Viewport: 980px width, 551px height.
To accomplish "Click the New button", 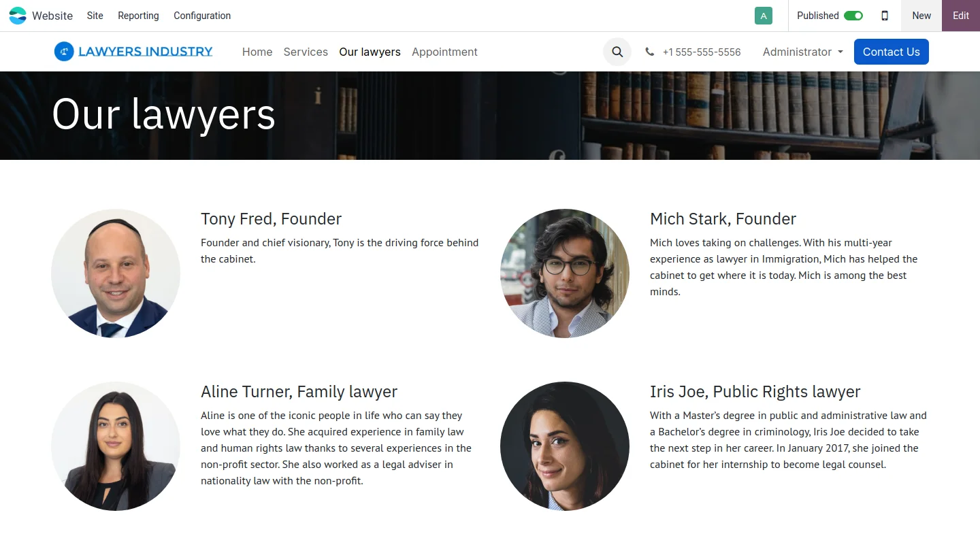I will click(x=921, y=16).
